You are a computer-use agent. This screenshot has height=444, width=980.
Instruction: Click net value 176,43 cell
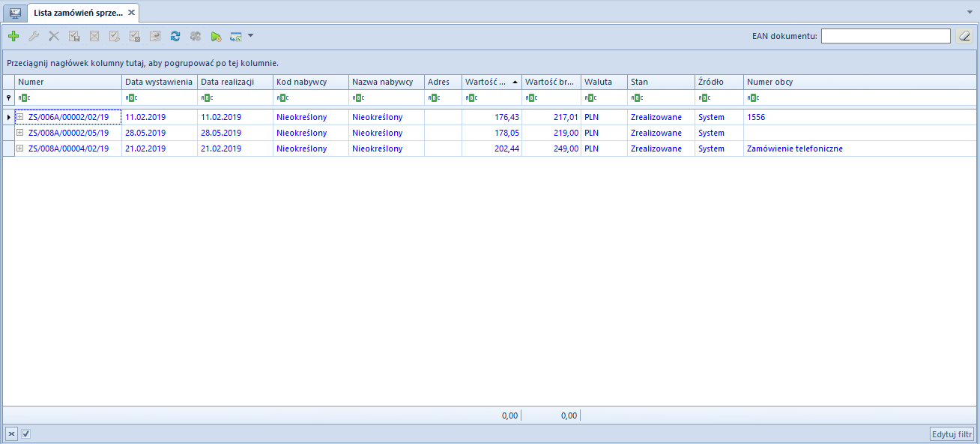point(491,117)
